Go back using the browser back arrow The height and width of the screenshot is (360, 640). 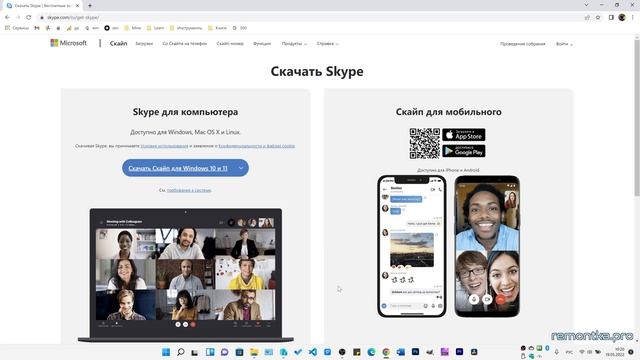click(7, 17)
